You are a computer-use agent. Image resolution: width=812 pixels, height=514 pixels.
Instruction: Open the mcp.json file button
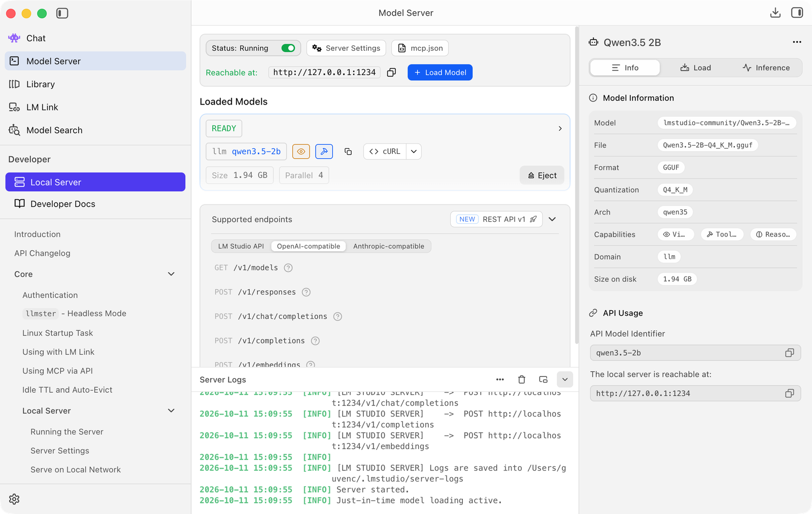click(x=420, y=48)
